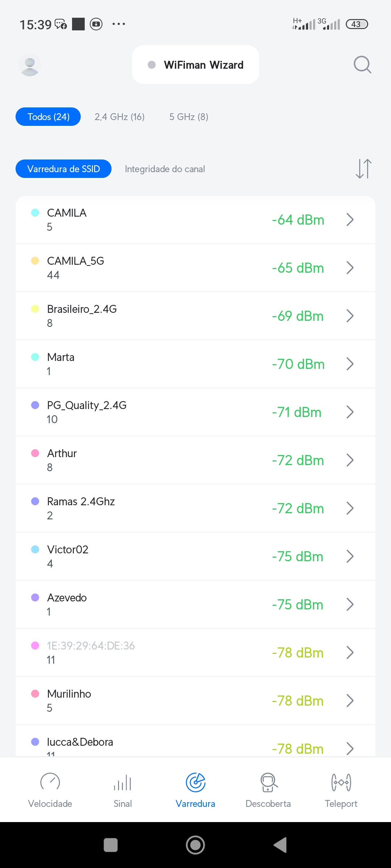Switch to Integridade do canal tab
391x868 pixels.
pyautogui.click(x=165, y=169)
